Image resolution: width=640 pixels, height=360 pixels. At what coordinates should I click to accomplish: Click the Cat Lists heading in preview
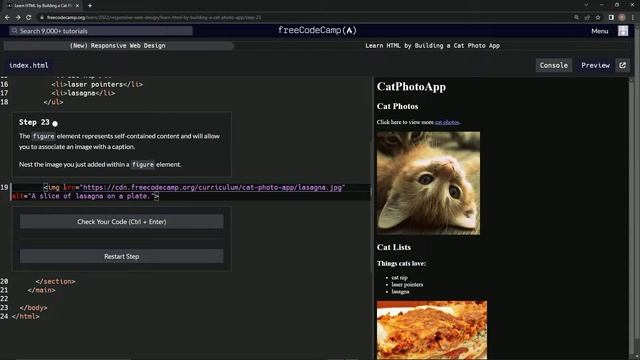394,247
